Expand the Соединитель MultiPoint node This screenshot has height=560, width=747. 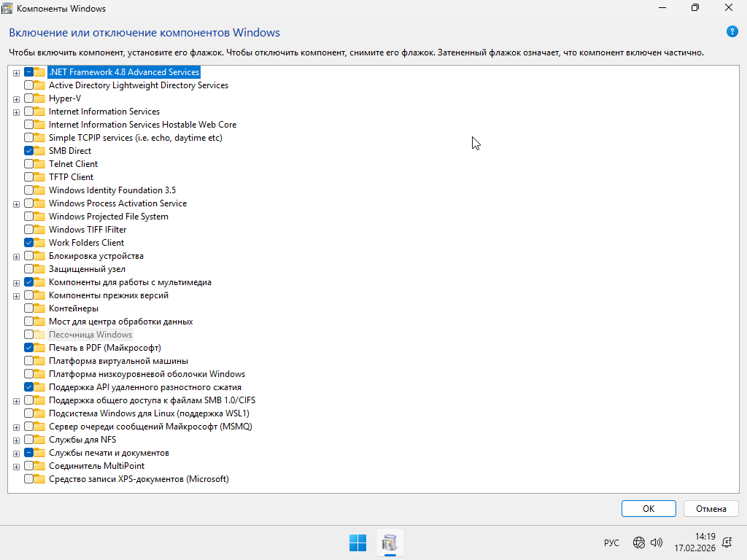(16, 467)
